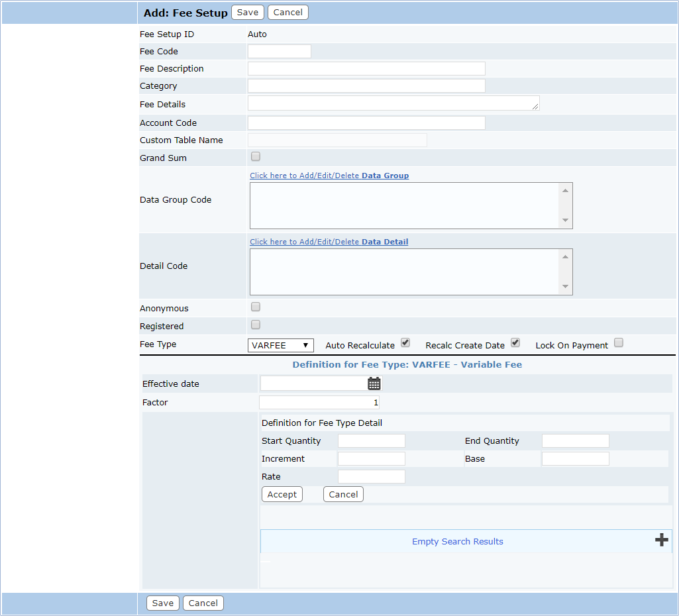Uncheck Auto Recalculate
This screenshot has height=616, width=679.
tap(405, 343)
